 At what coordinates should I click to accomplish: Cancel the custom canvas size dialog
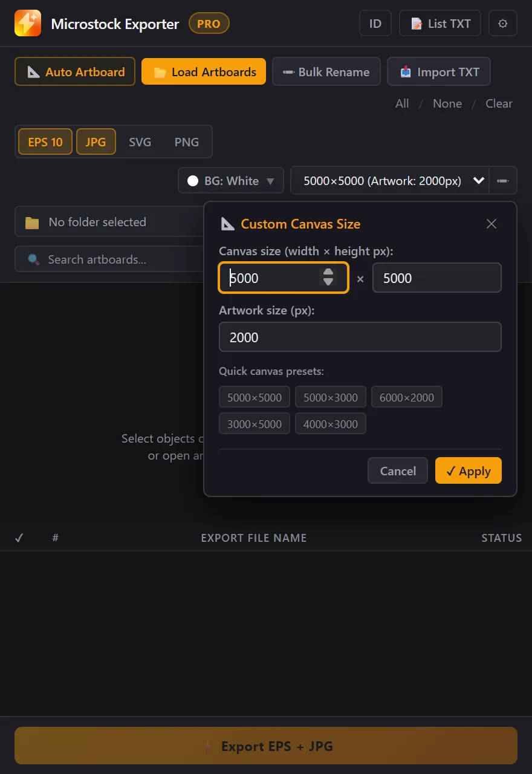tap(398, 470)
